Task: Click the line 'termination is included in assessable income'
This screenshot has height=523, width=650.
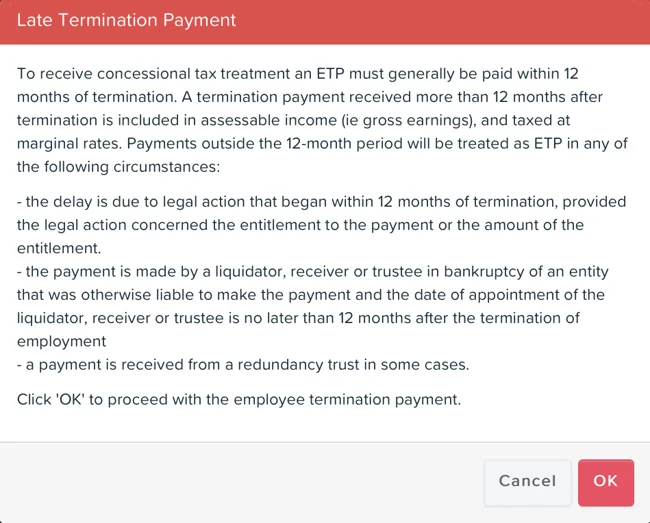Action: pos(293,120)
